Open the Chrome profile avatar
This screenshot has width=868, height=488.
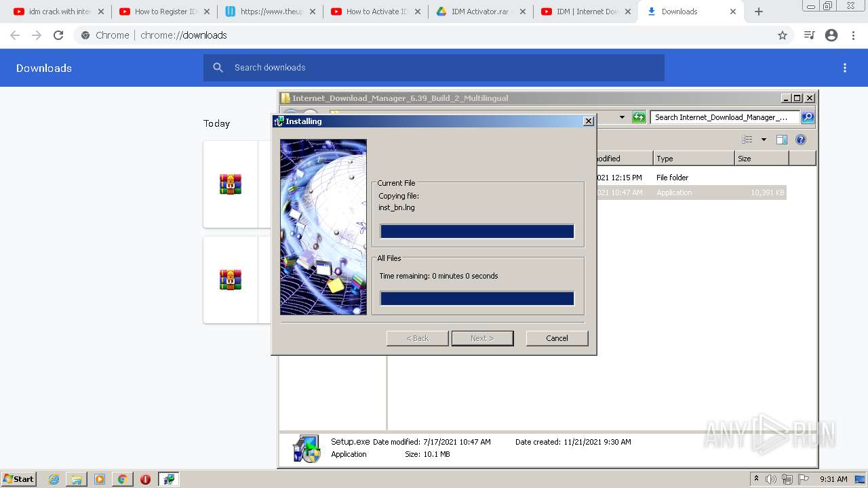pos(831,35)
